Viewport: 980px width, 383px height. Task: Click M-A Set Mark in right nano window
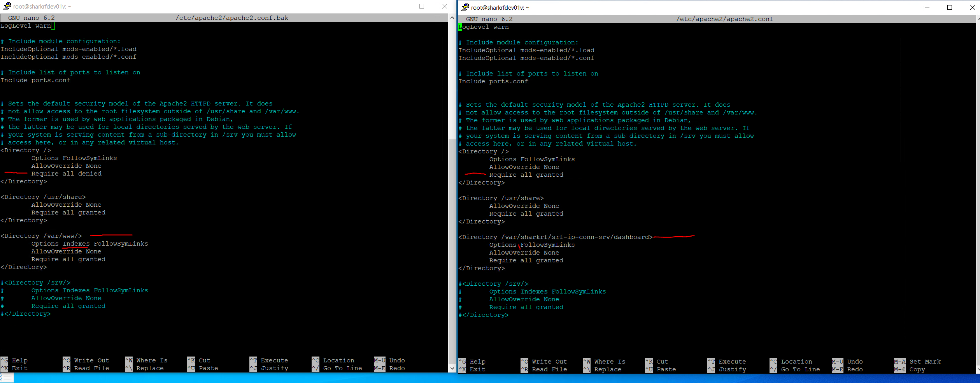pyautogui.click(x=917, y=362)
